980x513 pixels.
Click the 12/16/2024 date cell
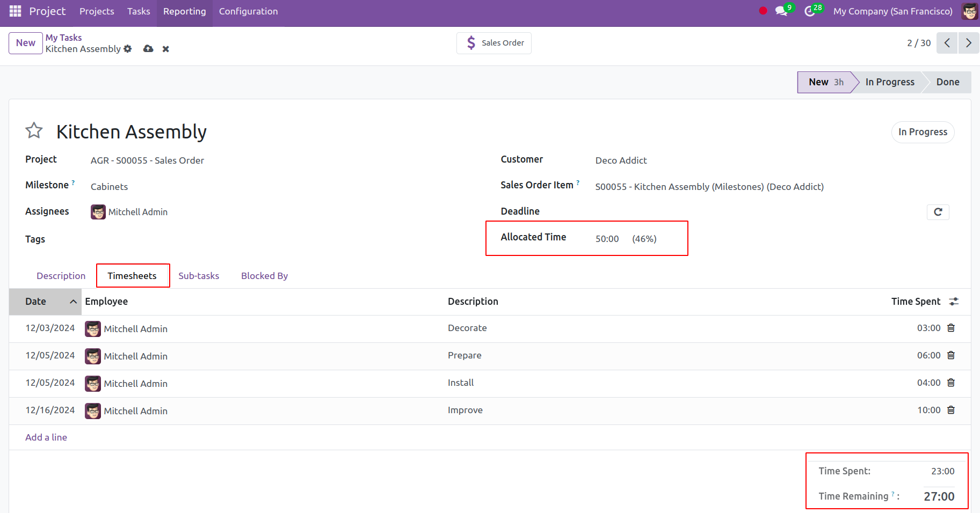pos(50,410)
